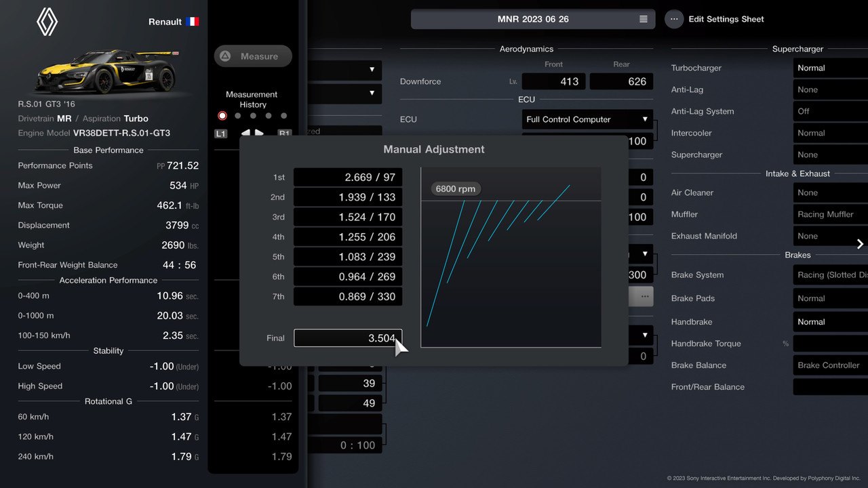
Task: Click the right chevron to show more settings
Action: pos(860,244)
